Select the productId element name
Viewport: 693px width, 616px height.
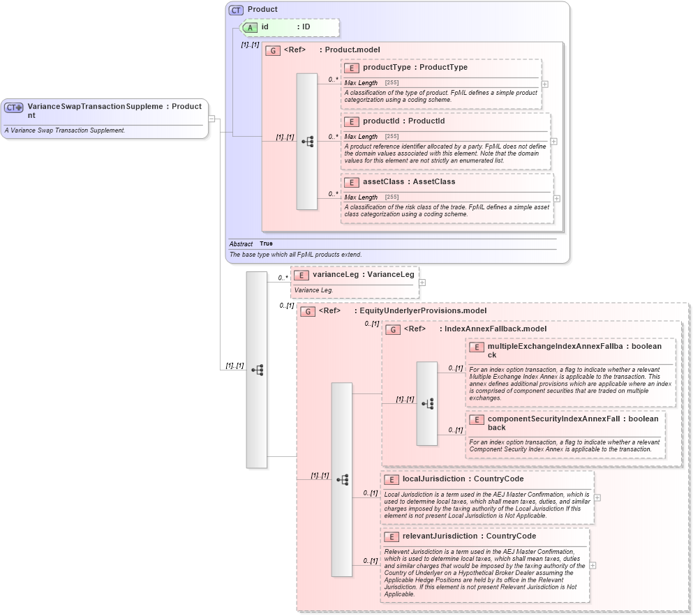[x=382, y=121]
